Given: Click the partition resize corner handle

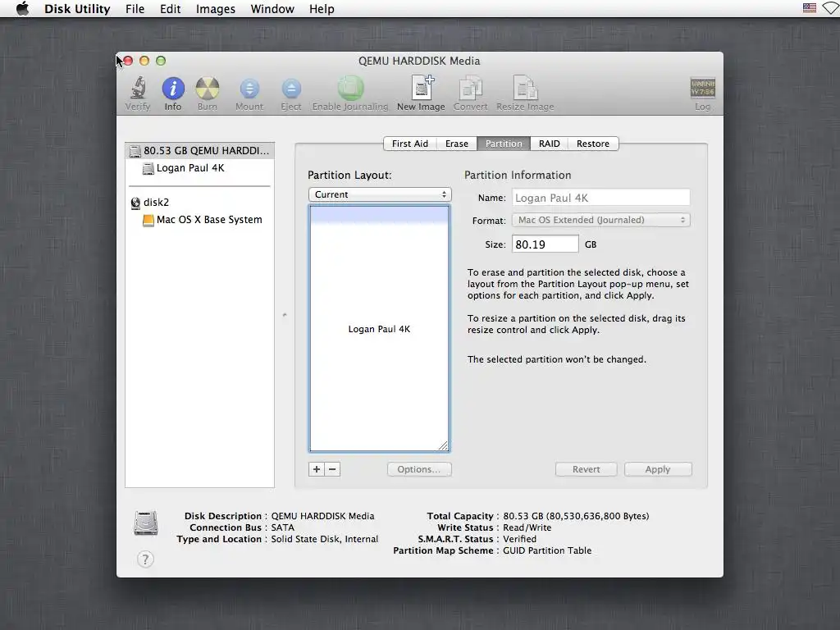Looking at the screenshot, I should click(443, 445).
